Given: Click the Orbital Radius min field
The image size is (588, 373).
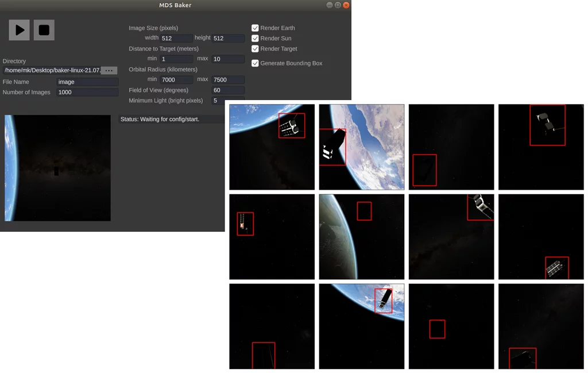Looking at the screenshot, I should [176, 80].
